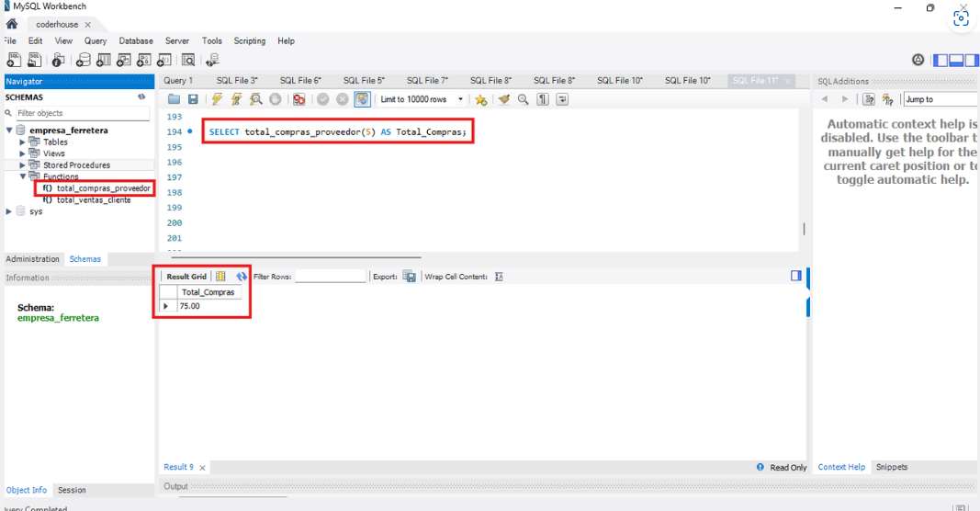The width and height of the screenshot is (980, 511).
Task: Rollback transaction cross icon
Action: coord(342,99)
